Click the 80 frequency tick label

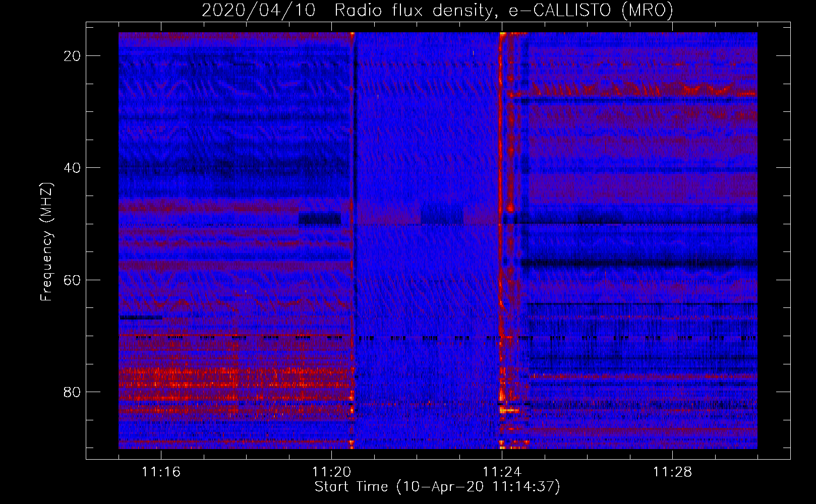72,392
